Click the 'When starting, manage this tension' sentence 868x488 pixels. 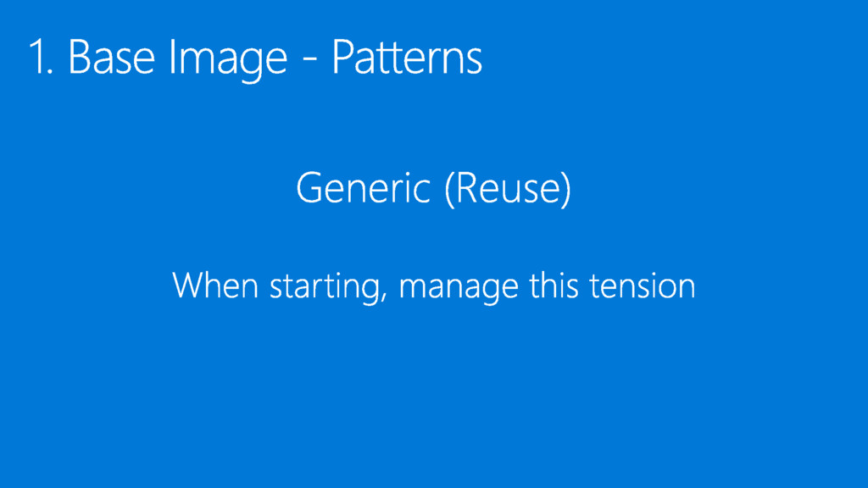[433, 286]
